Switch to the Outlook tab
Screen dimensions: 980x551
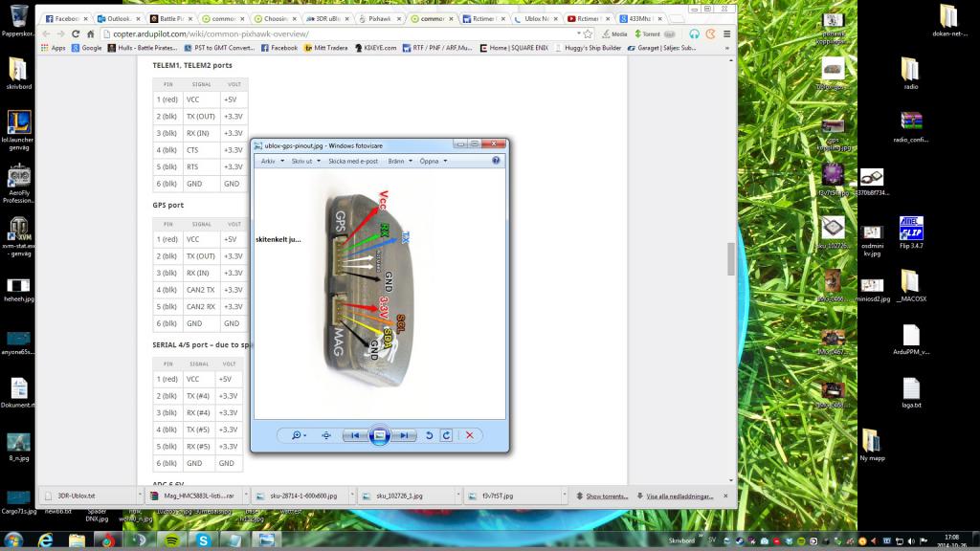coord(118,19)
